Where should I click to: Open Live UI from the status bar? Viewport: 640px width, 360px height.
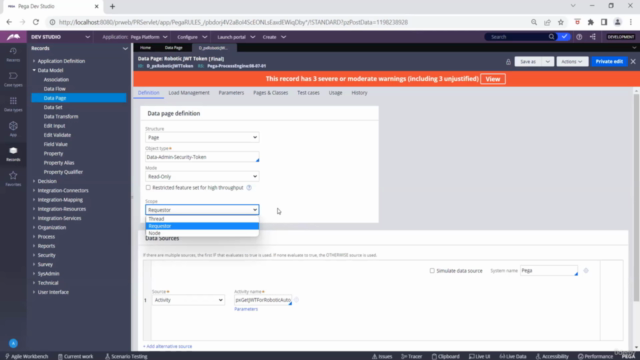480,356
